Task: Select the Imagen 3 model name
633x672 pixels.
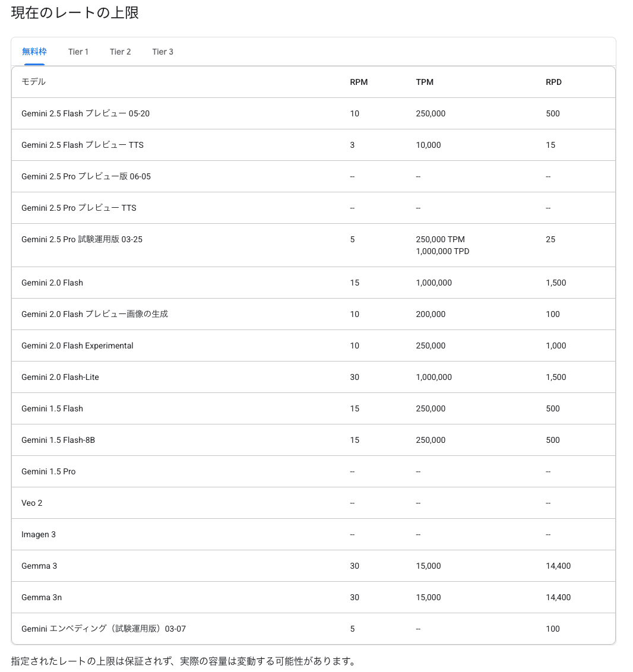Action: click(x=39, y=534)
